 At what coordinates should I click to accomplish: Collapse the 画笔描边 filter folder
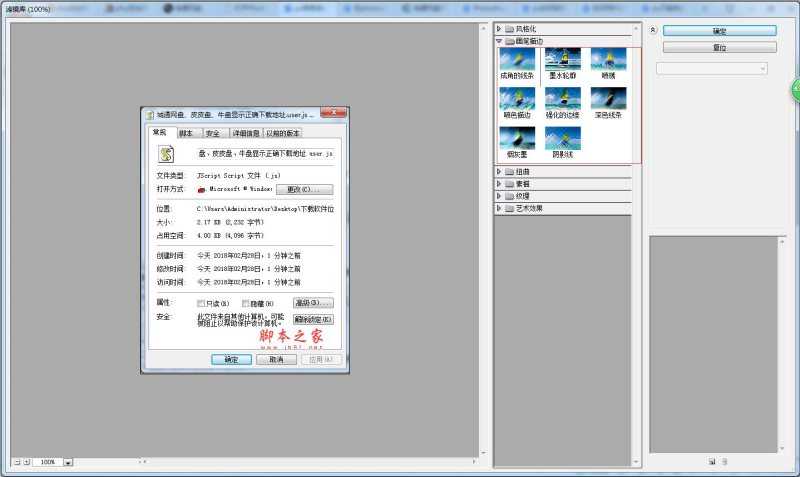coord(500,42)
